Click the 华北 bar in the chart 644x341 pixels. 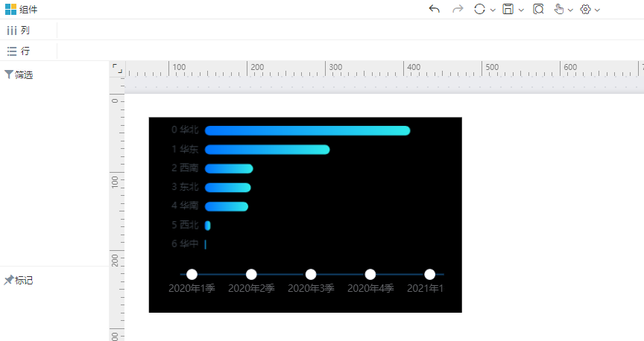pyautogui.click(x=308, y=130)
